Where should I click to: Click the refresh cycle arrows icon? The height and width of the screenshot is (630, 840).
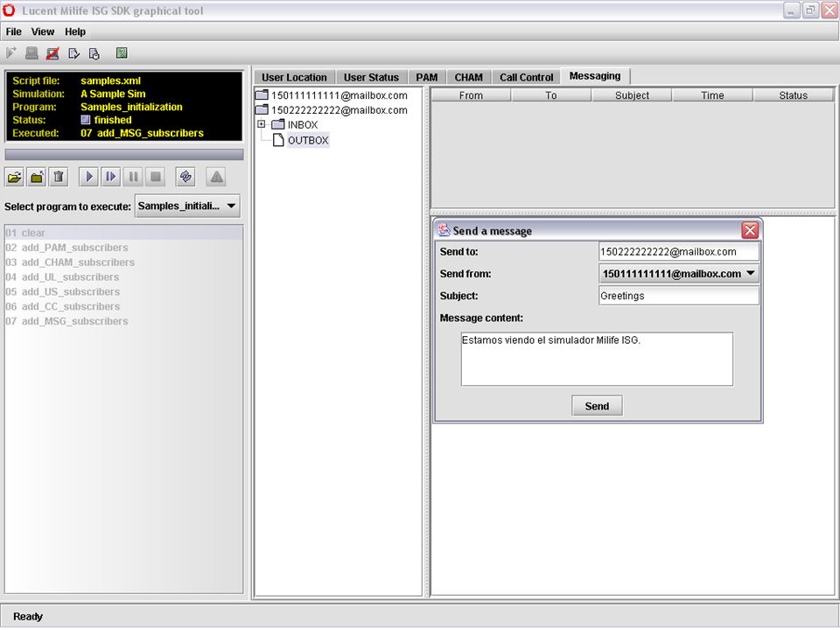(185, 177)
